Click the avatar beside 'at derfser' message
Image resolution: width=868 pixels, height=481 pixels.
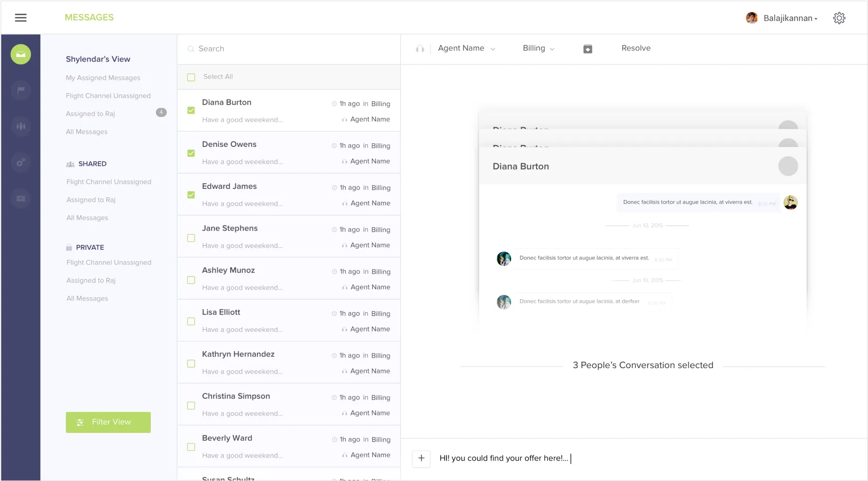tap(504, 302)
